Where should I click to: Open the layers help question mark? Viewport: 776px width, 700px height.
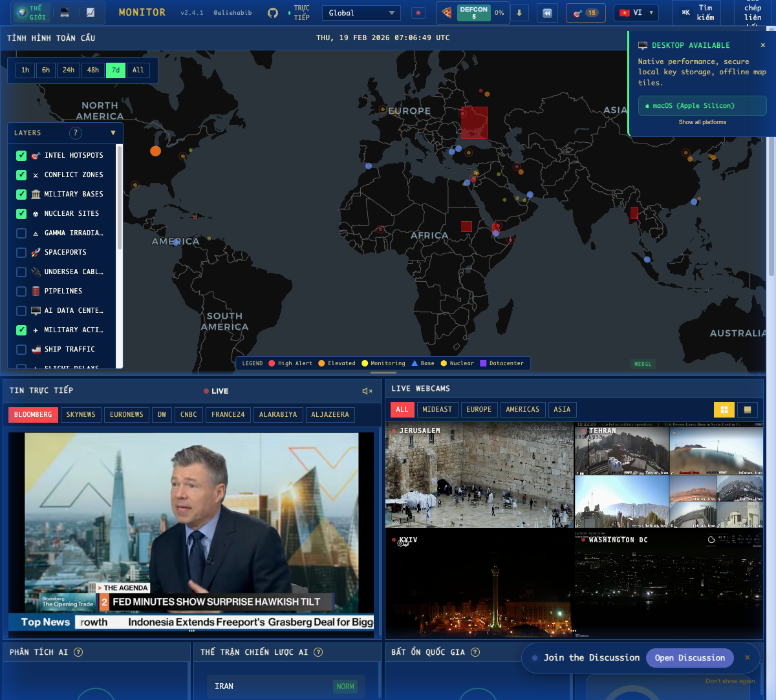click(76, 133)
